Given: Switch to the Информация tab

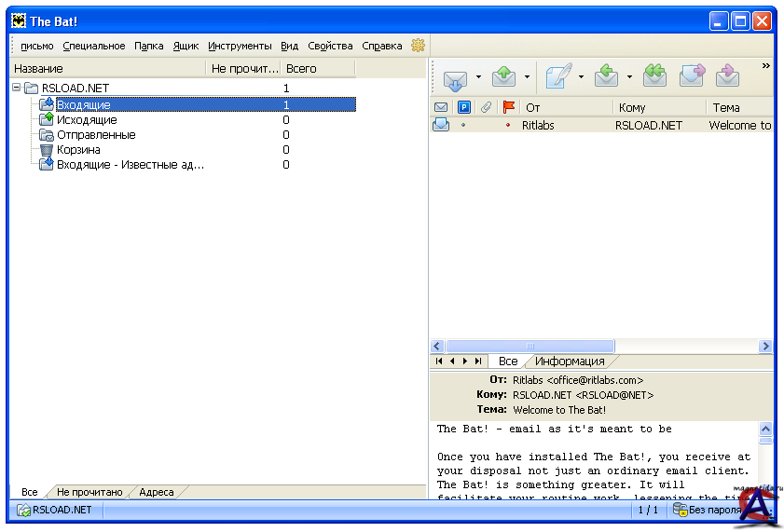Looking at the screenshot, I should pyautogui.click(x=570, y=361).
